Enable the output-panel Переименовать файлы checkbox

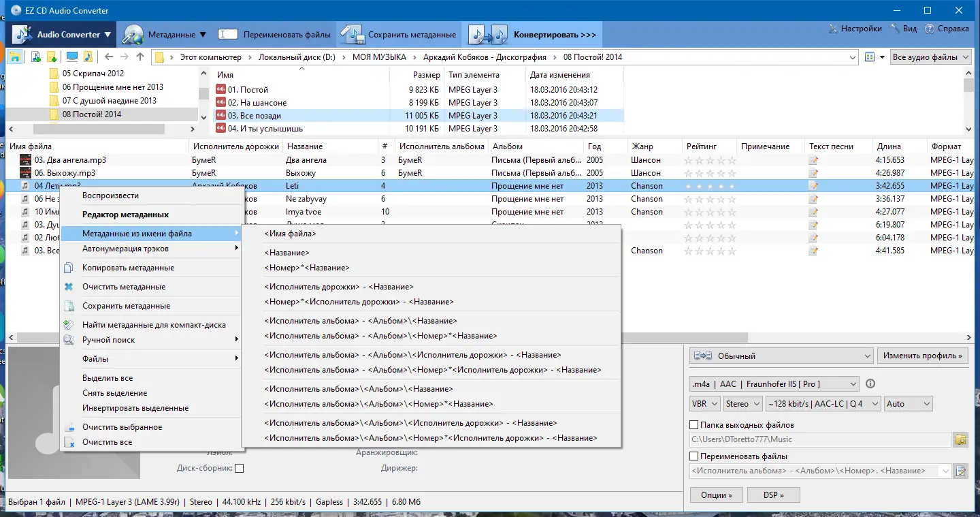tap(694, 456)
